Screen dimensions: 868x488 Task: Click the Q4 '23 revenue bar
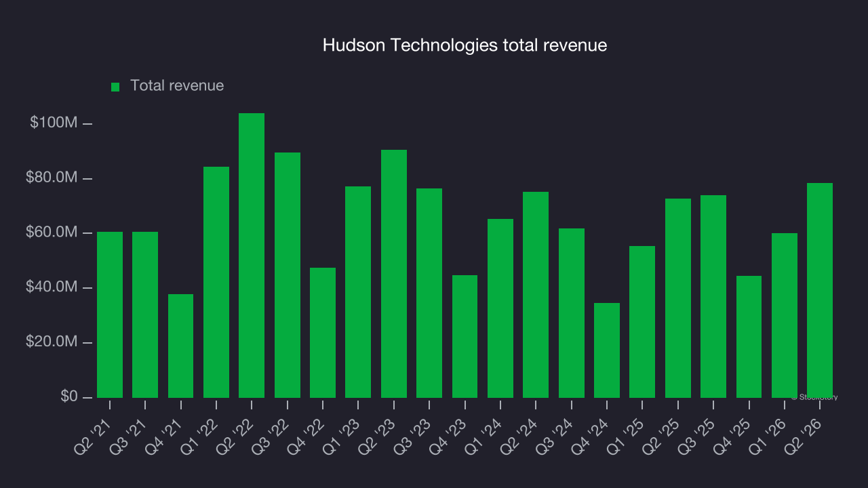pyautogui.click(x=465, y=336)
